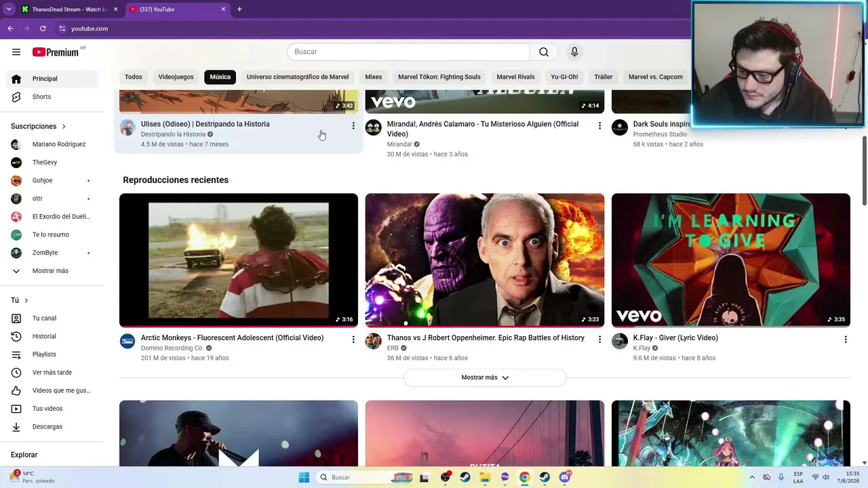Open K.Flay - Giver (Lyric Video) title

(x=675, y=338)
